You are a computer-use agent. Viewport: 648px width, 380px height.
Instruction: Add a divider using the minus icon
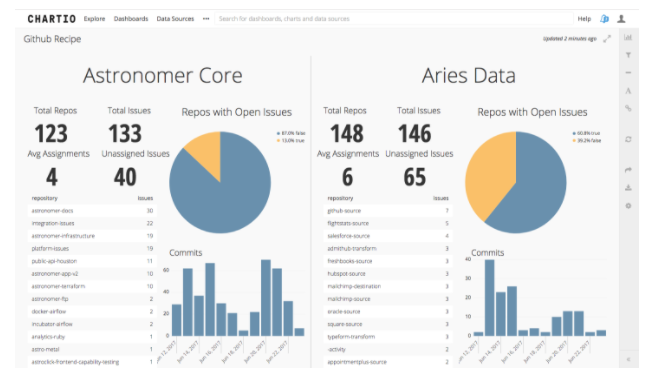628,73
